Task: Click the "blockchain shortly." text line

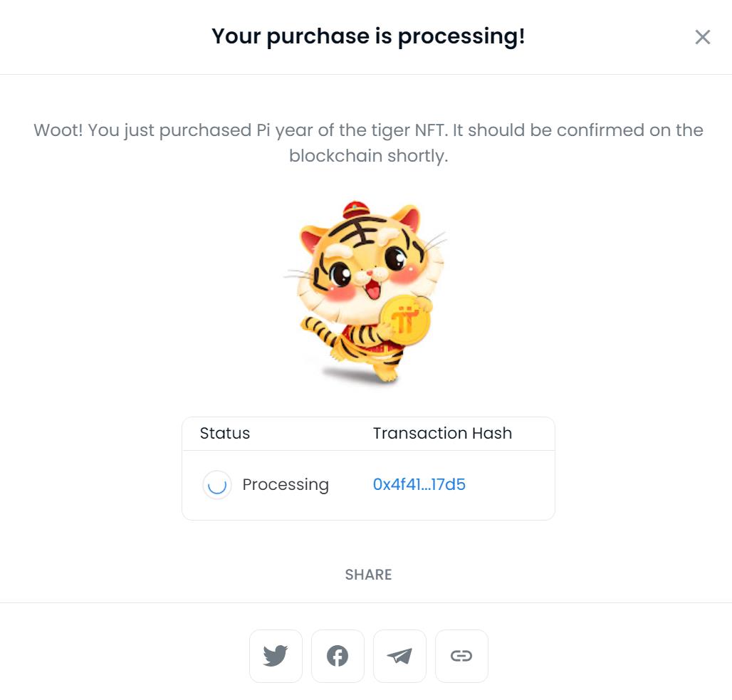Action: [368, 155]
